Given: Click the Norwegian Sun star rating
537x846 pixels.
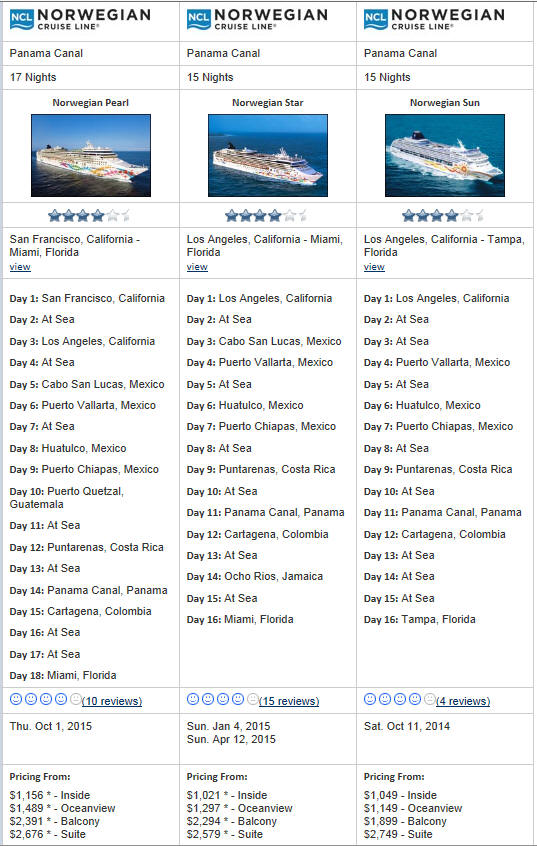Looking at the screenshot, I should click(x=443, y=216).
